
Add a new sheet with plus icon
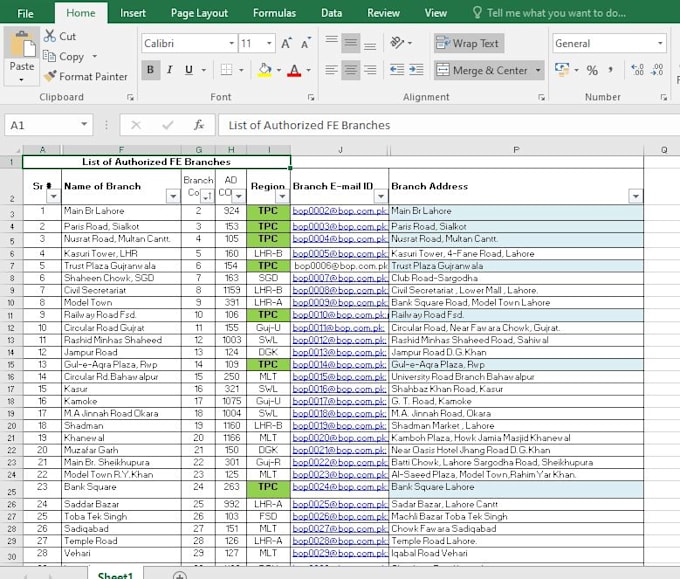(x=180, y=575)
